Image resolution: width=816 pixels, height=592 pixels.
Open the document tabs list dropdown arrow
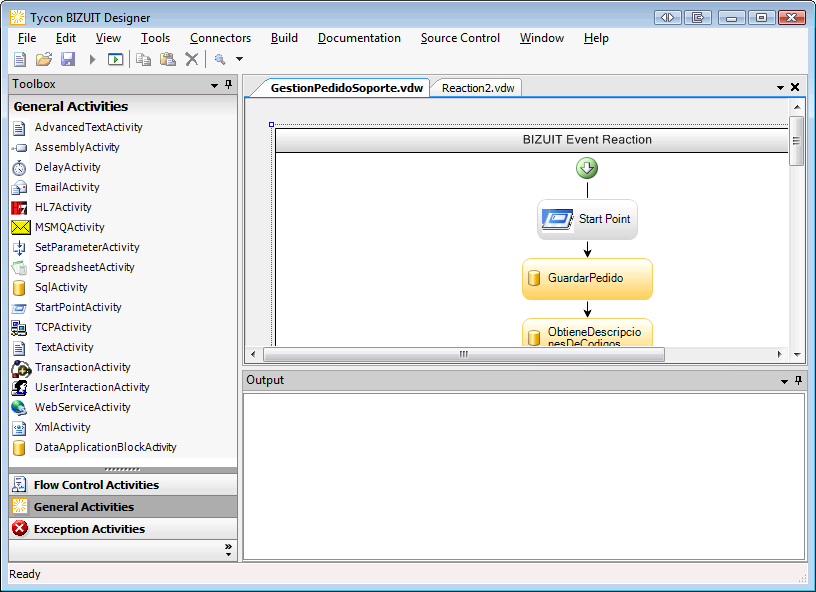click(x=780, y=88)
